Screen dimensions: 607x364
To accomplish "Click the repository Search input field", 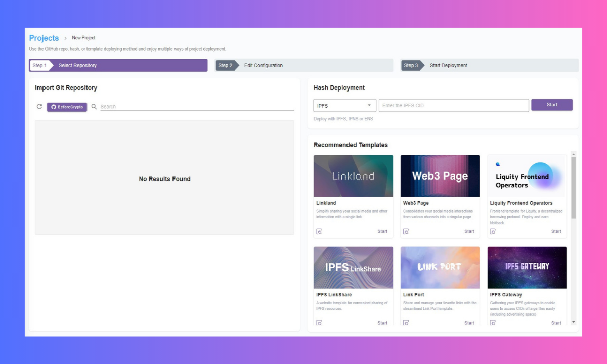I will click(x=197, y=107).
